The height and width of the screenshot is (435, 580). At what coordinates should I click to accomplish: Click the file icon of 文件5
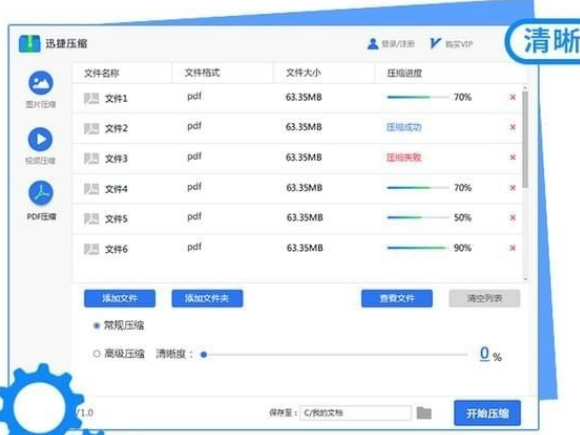[x=91, y=219]
